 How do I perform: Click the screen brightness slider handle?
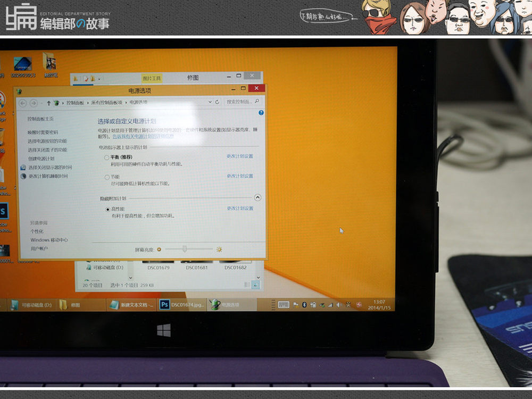point(185,249)
